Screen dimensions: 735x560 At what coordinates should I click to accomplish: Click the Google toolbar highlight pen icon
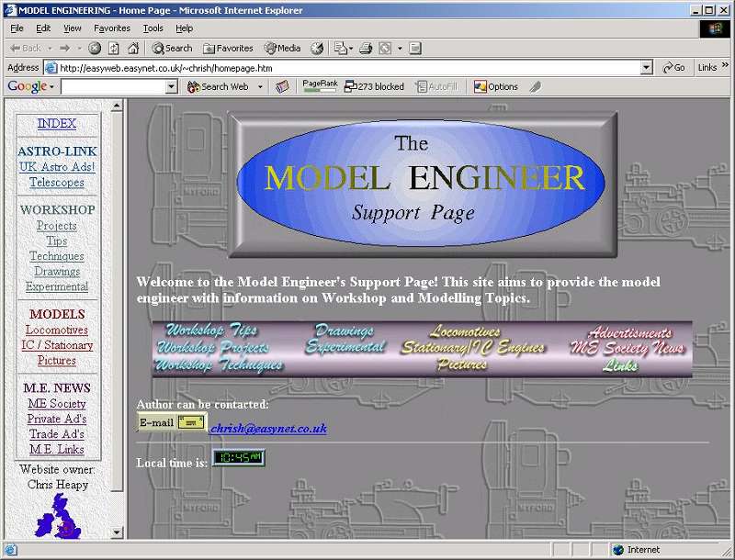pyautogui.click(x=536, y=86)
